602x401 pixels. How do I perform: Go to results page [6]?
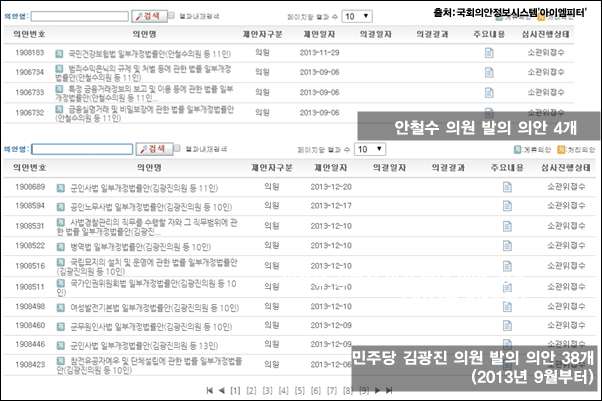(316, 391)
